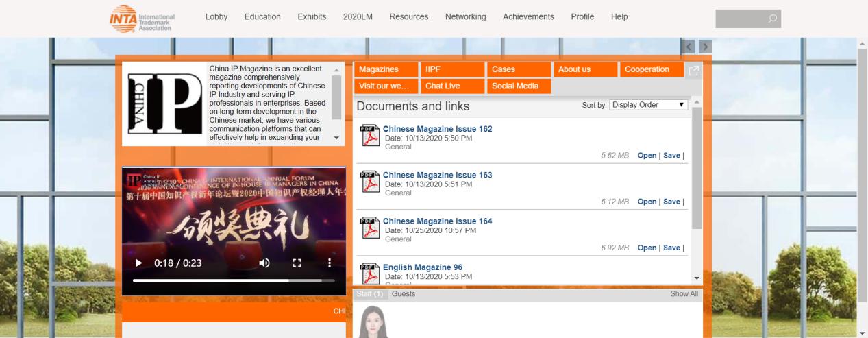Screen dimensions: 868x338
Task: Click PDF icon of English Magazine 96
Action: (x=369, y=272)
